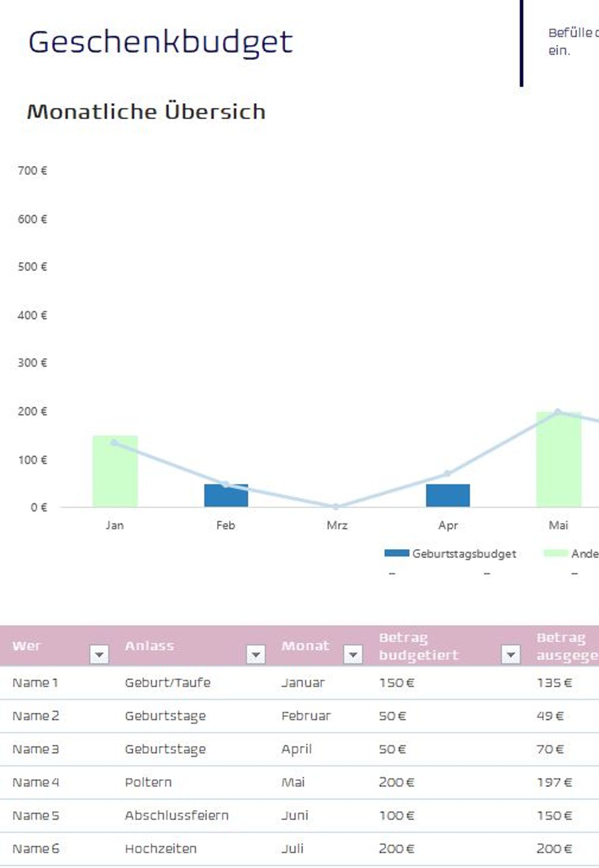Select the Geschenkbudget title
The height and width of the screenshot is (868, 599).
click(160, 42)
